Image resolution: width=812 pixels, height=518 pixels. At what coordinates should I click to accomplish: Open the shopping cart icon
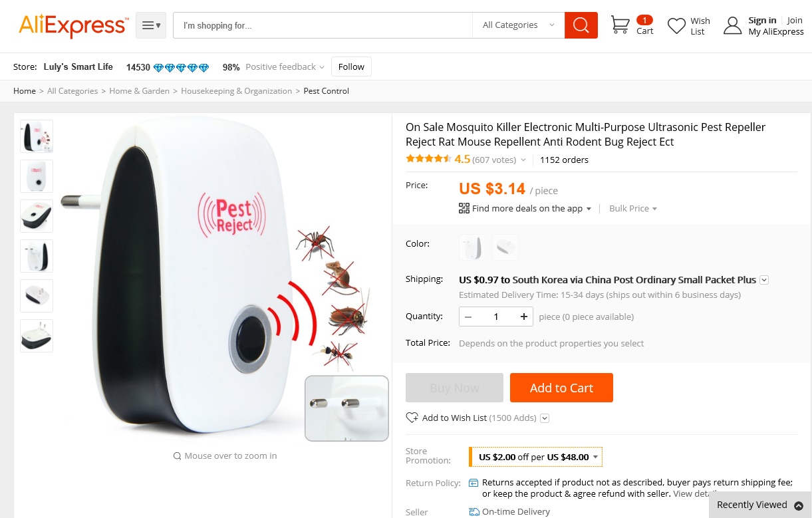[x=620, y=25]
